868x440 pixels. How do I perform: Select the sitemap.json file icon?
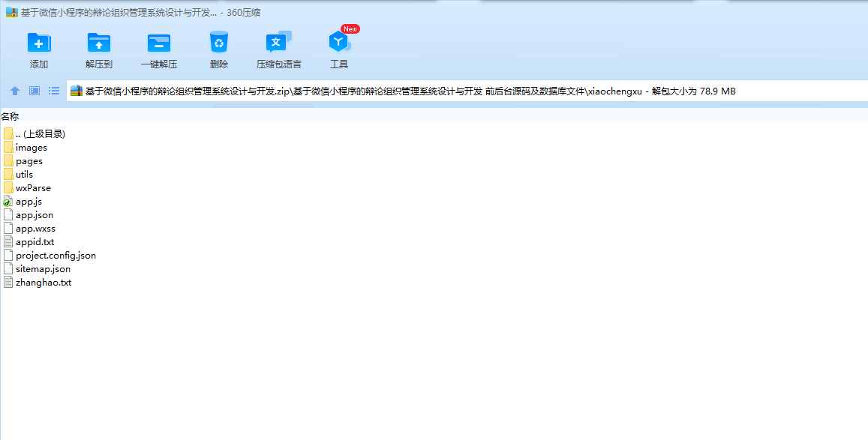[8, 268]
